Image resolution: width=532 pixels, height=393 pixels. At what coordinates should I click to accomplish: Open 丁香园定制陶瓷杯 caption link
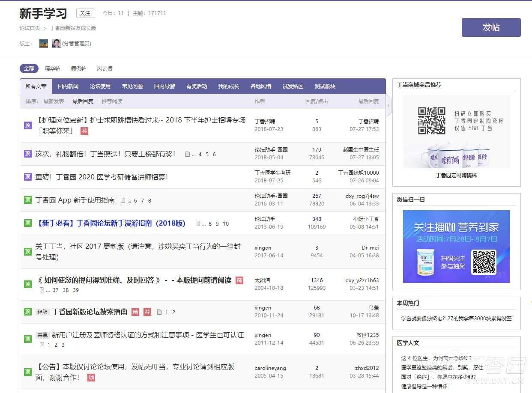click(x=457, y=176)
